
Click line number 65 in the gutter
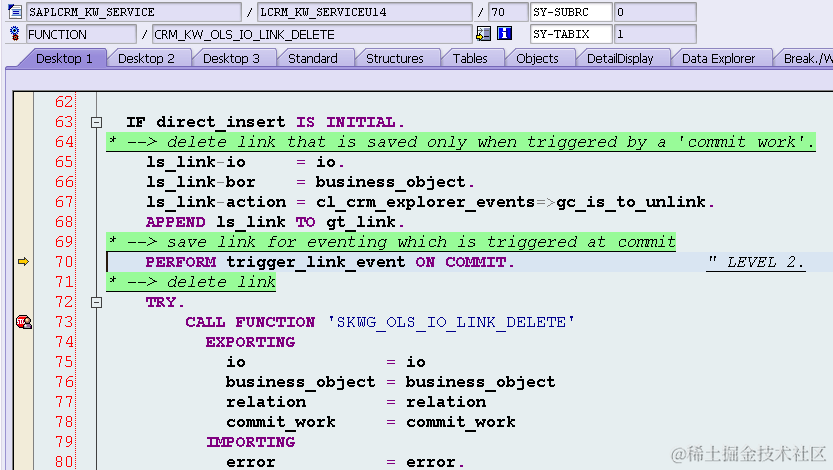pos(64,162)
